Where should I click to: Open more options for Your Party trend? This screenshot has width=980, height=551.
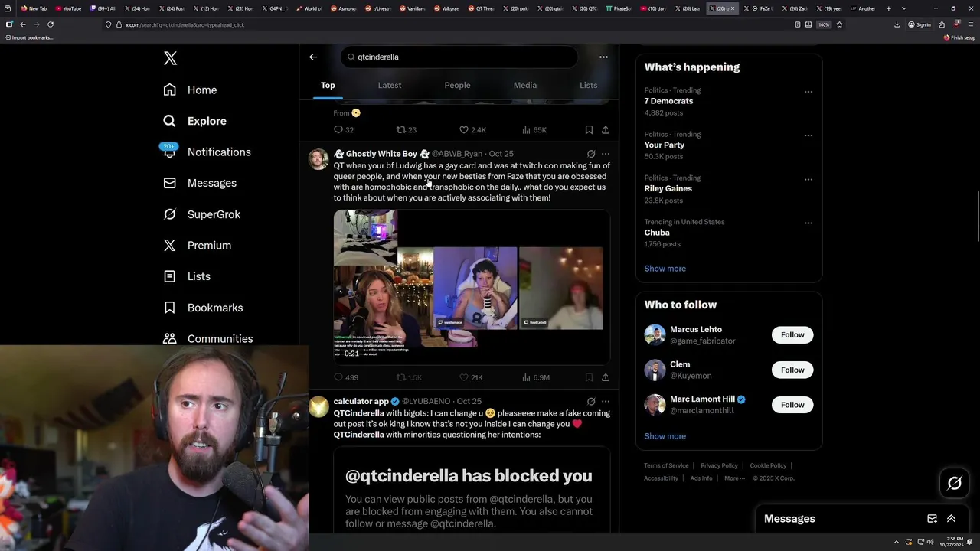pos(808,135)
